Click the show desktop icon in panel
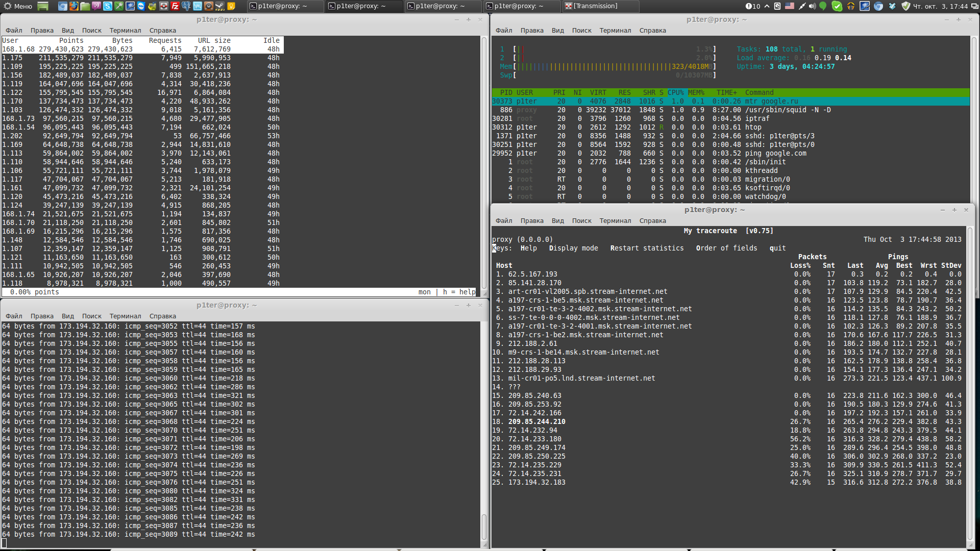Image resolution: width=980 pixels, height=551 pixels. click(43, 6)
